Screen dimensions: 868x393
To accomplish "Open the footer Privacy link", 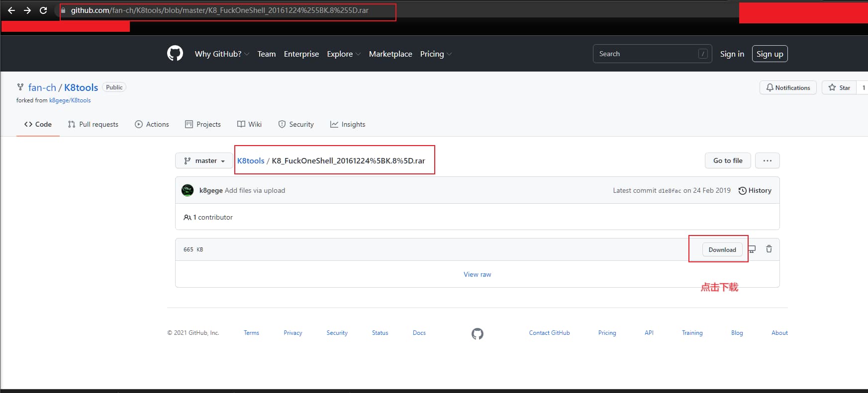I will tap(293, 333).
